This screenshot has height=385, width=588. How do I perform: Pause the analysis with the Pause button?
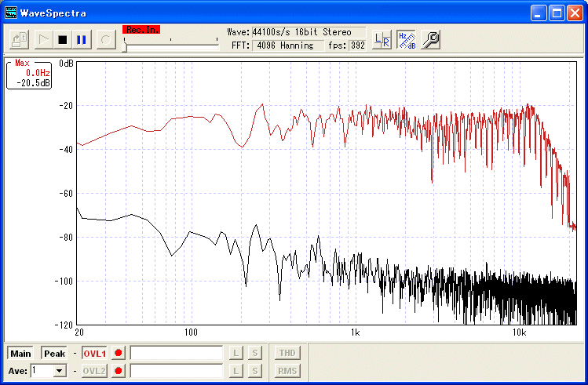tap(82, 39)
